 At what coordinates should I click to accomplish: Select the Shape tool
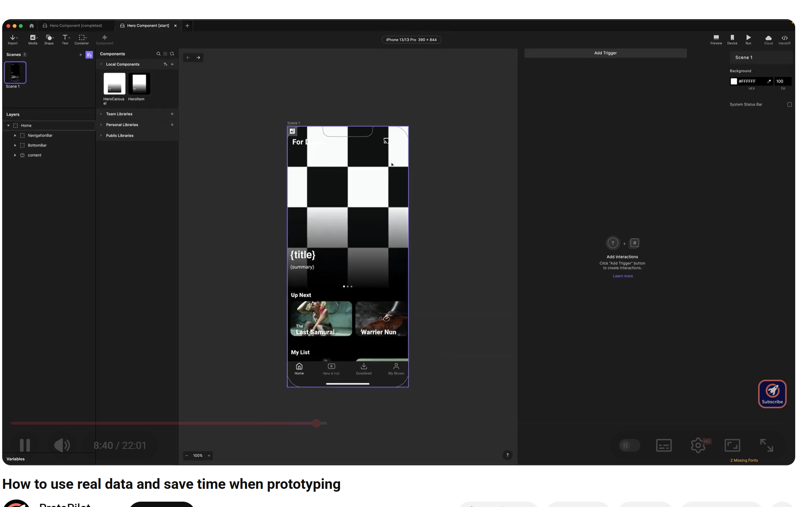[x=49, y=38]
